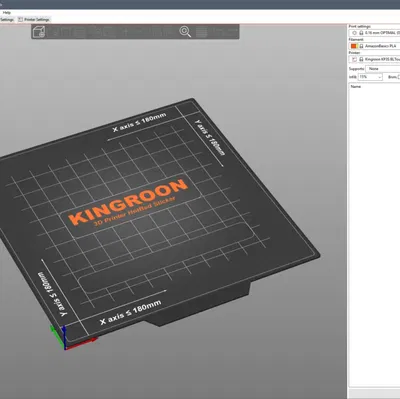Click the print settings gear-circle icon
400x399 pixels.
354,33
